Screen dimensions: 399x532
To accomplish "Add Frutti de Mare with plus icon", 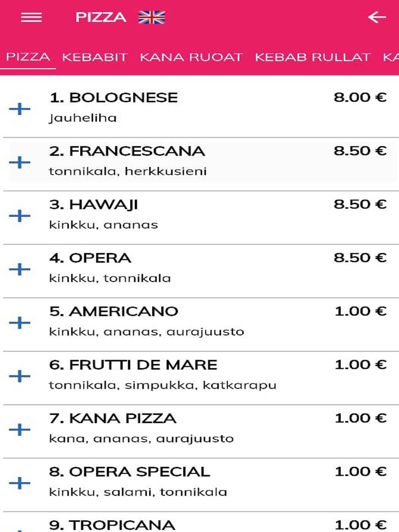I will [x=20, y=376].
